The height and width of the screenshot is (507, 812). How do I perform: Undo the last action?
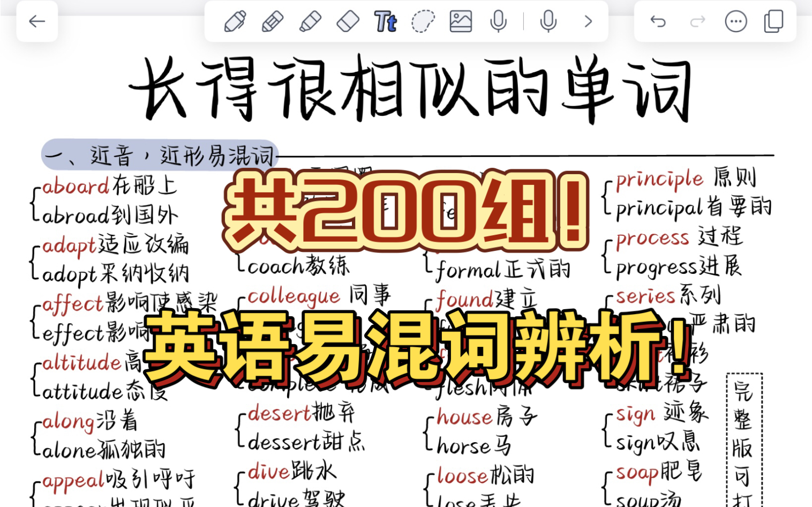[658, 21]
